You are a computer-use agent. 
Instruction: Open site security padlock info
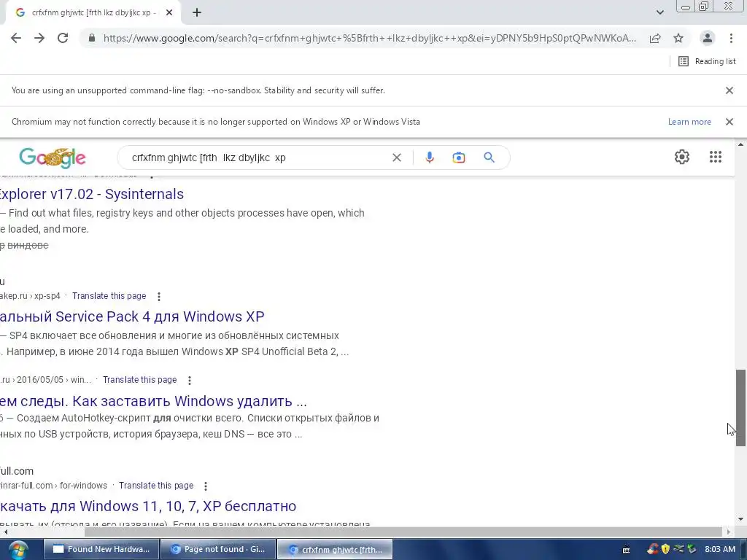pyautogui.click(x=92, y=38)
